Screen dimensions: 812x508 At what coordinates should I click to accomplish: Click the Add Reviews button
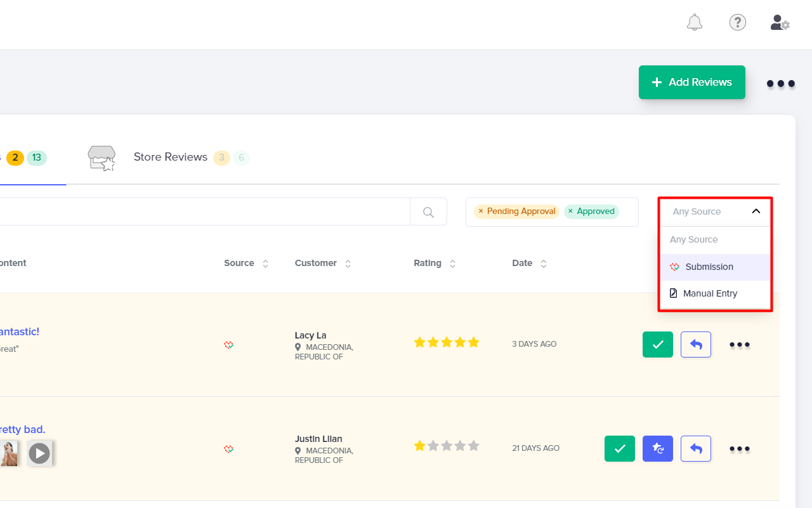pyautogui.click(x=691, y=82)
